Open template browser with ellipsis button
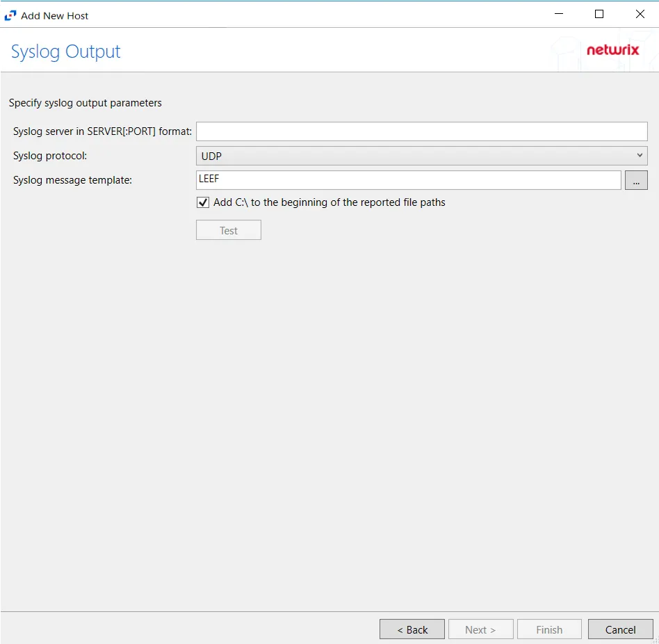Image resolution: width=659 pixels, height=644 pixels. coord(636,180)
